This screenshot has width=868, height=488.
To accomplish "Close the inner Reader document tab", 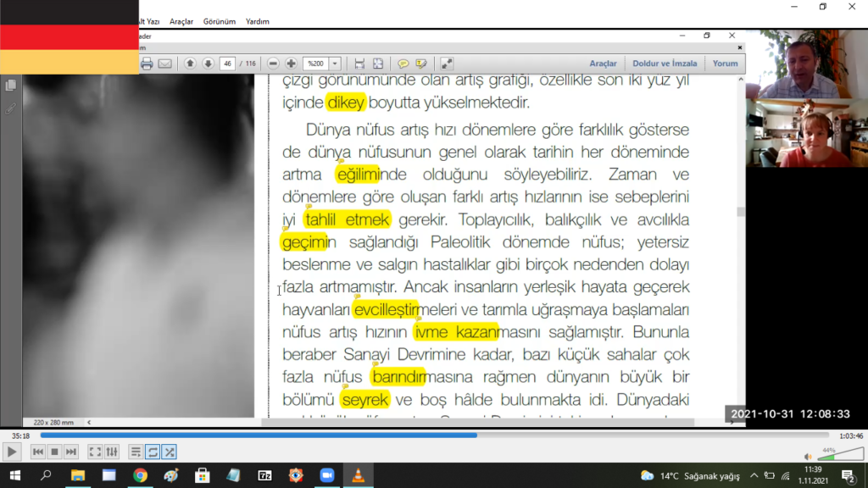I will click(x=739, y=47).
